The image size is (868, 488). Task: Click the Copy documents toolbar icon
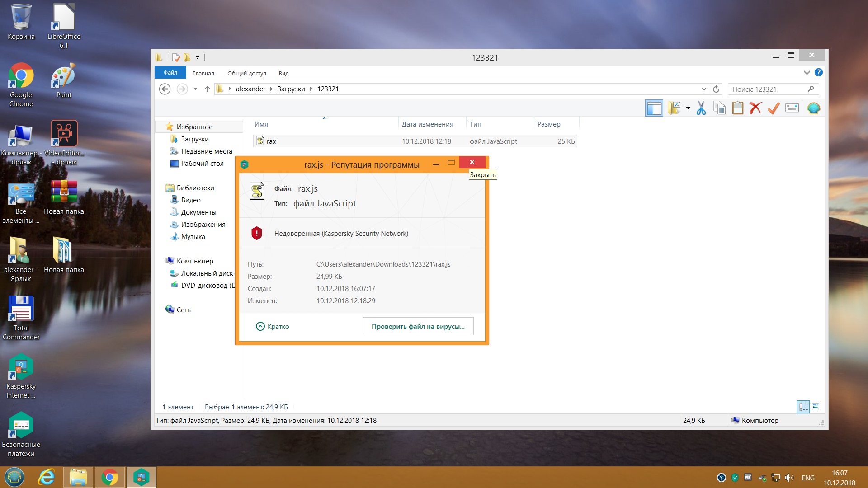[x=719, y=108]
